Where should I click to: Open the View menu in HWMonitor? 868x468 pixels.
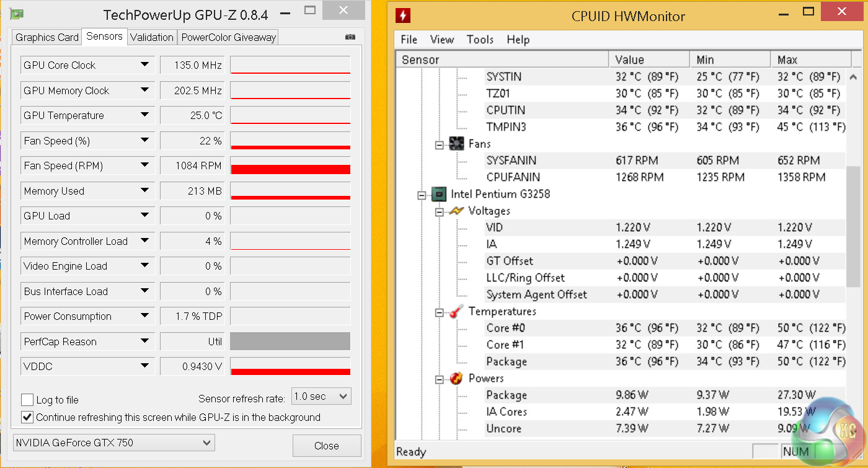[442, 40]
